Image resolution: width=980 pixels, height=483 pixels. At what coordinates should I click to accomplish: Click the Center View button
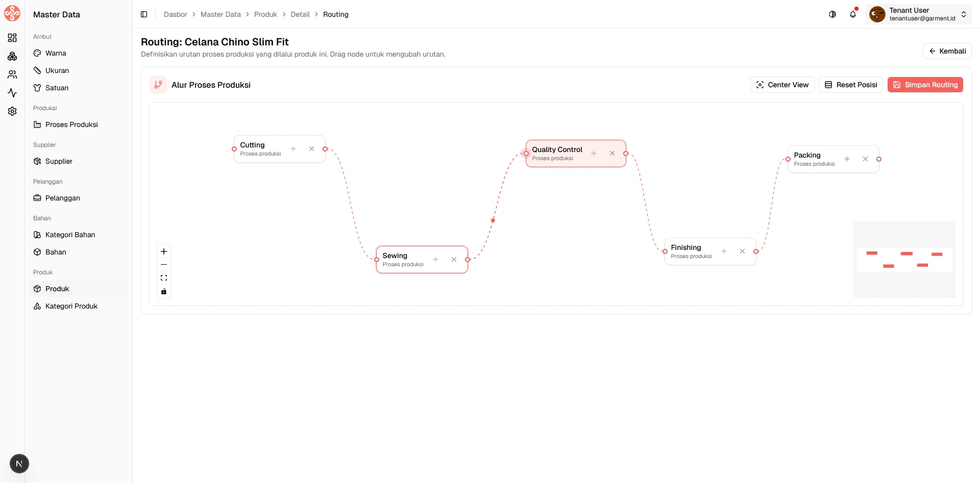(782, 85)
